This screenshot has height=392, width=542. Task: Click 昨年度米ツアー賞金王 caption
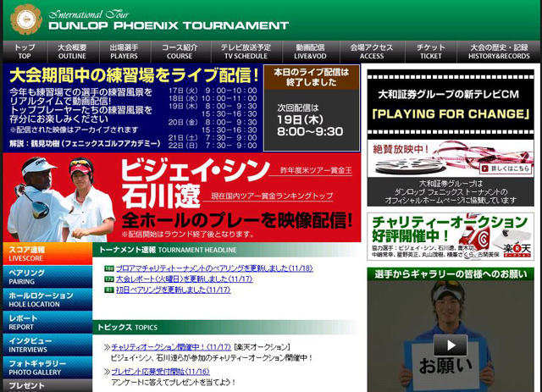316,170
